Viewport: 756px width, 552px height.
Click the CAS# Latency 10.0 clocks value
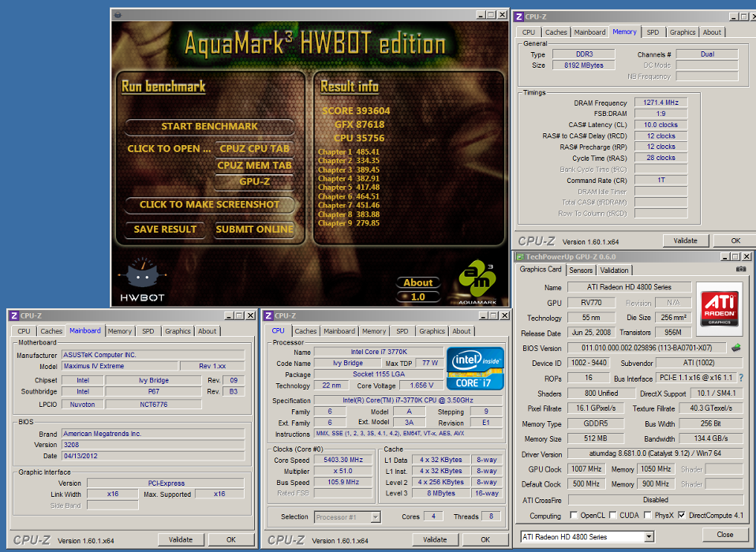pyautogui.click(x=661, y=125)
